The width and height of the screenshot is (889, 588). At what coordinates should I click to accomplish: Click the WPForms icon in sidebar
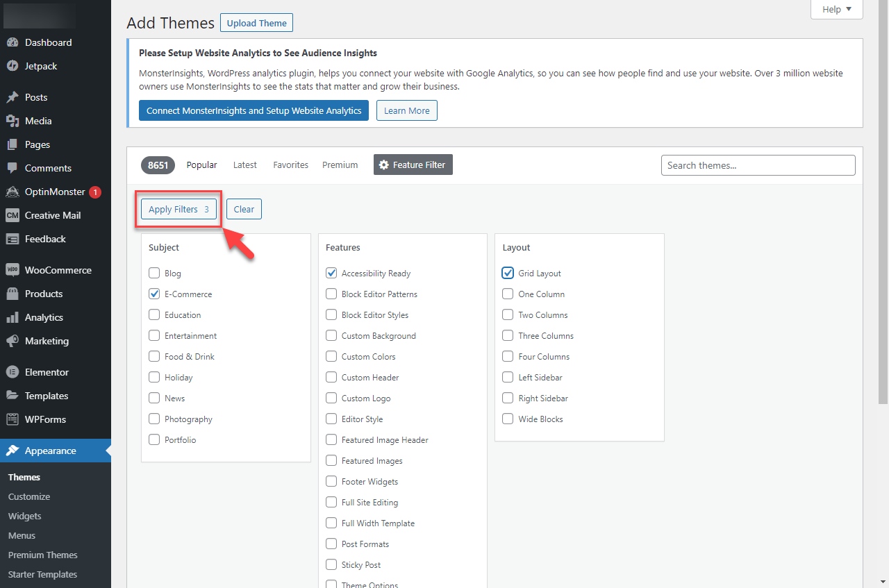point(13,419)
